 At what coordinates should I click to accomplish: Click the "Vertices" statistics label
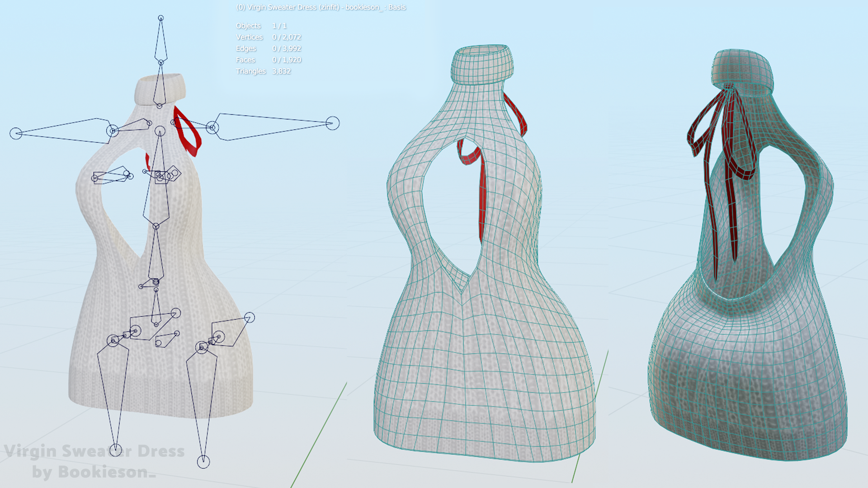(x=249, y=37)
